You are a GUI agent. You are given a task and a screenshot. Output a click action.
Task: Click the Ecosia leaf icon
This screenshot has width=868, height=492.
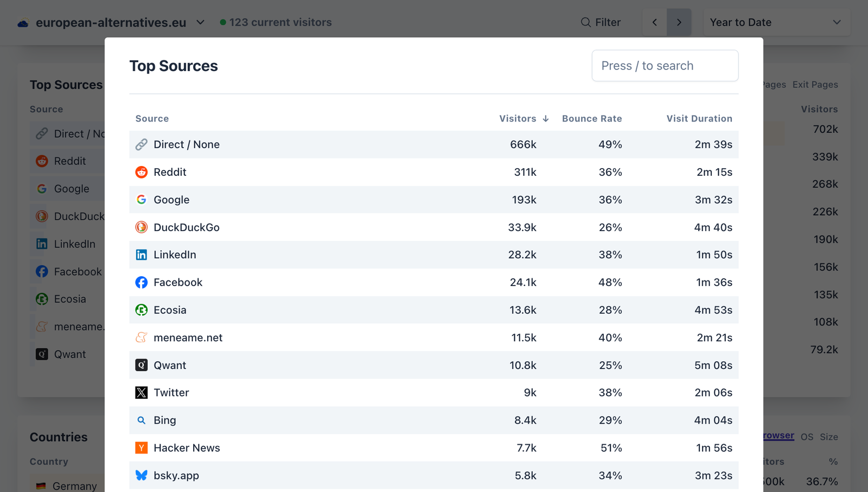pos(141,310)
